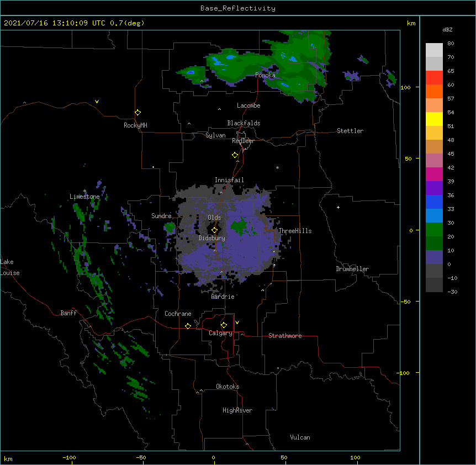The width and height of the screenshot is (476, 465).
Task: Click the green echo patch just east of Sundre
Action: pos(170,227)
